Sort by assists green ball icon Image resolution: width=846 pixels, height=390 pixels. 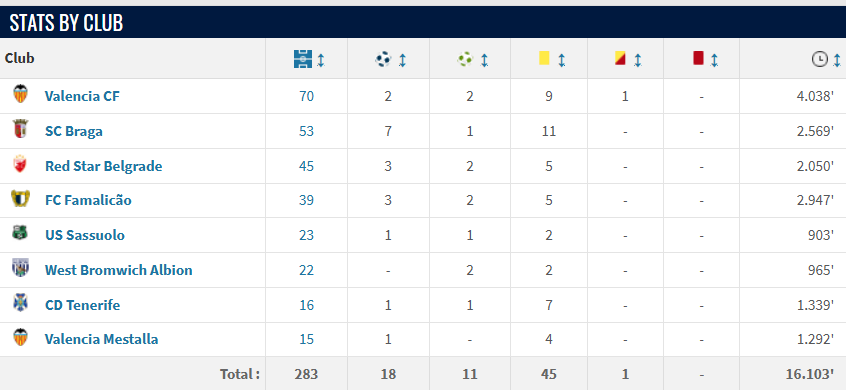tap(465, 59)
